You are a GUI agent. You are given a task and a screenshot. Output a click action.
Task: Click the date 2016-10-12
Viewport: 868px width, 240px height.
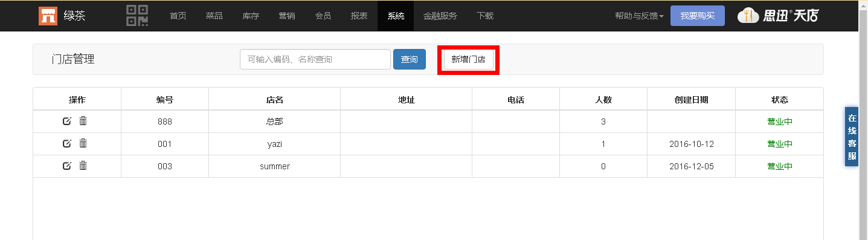coord(692,144)
